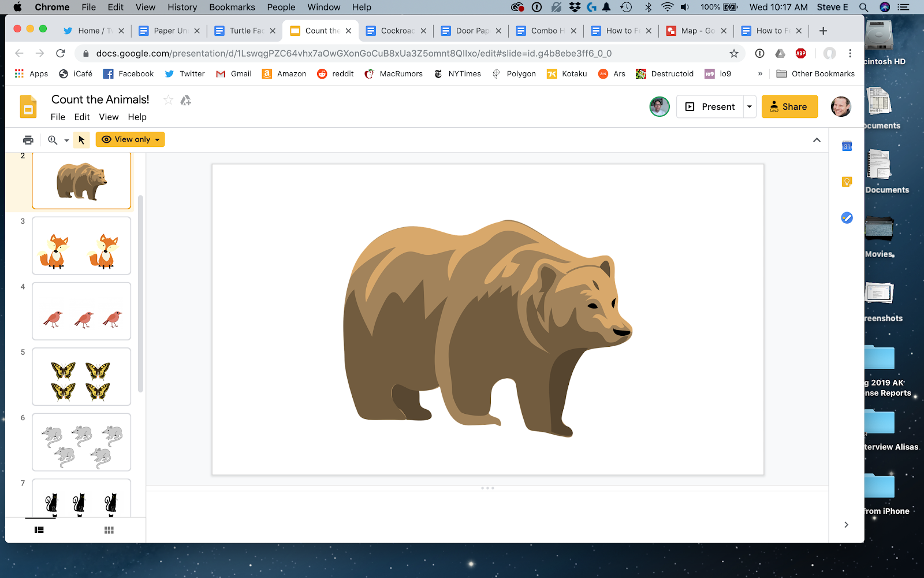Star the Count the Animals presentation
This screenshot has width=924, height=578.
coord(168,100)
